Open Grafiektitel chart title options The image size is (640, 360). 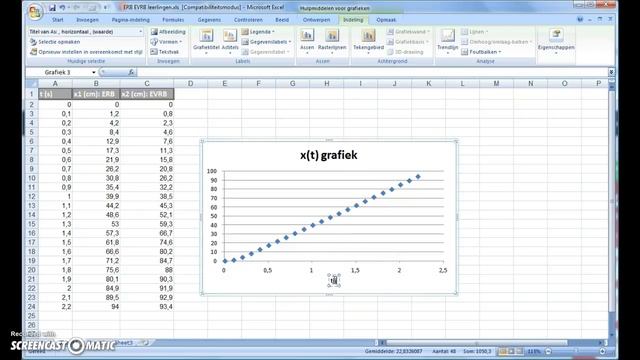point(206,42)
